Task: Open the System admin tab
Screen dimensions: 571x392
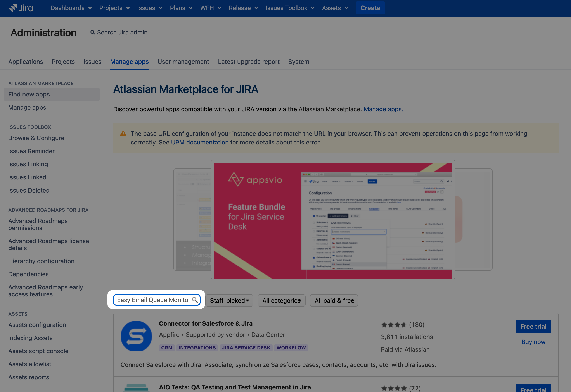Action: pos(299,62)
